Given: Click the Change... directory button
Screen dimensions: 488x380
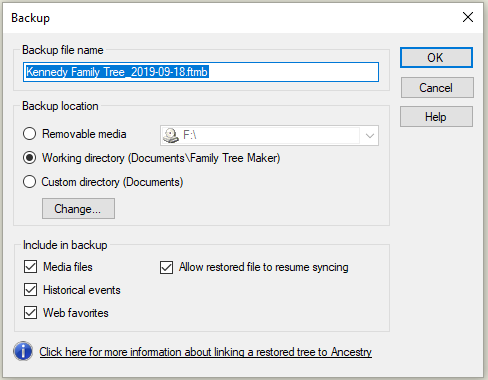Looking at the screenshot, I should point(78,209).
